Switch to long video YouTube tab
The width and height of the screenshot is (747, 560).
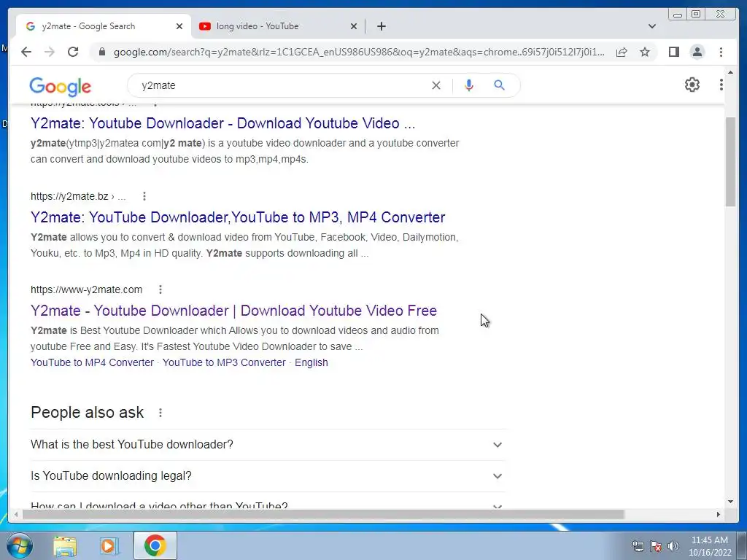tap(278, 26)
